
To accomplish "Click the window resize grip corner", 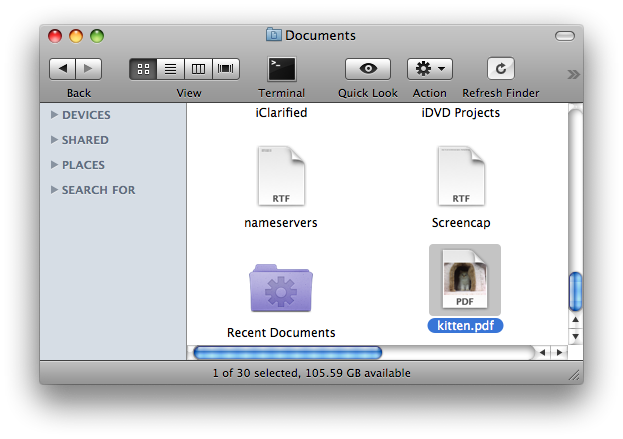I will [x=574, y=375].
